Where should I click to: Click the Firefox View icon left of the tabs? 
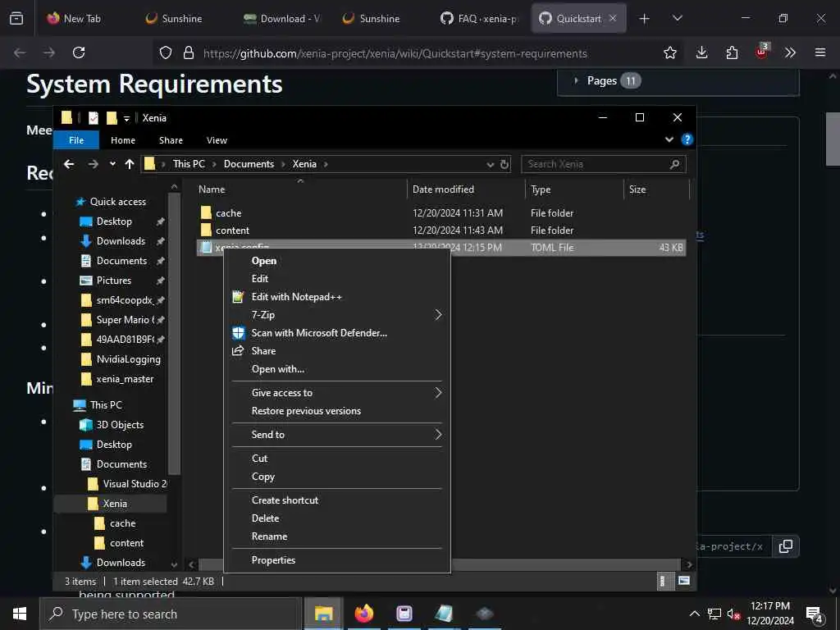click(16, 18)
